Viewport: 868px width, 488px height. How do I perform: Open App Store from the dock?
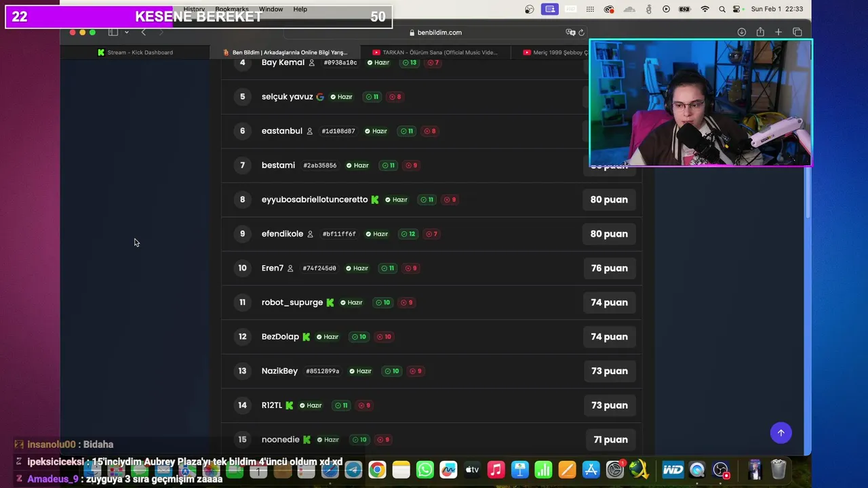click(591, 470)
